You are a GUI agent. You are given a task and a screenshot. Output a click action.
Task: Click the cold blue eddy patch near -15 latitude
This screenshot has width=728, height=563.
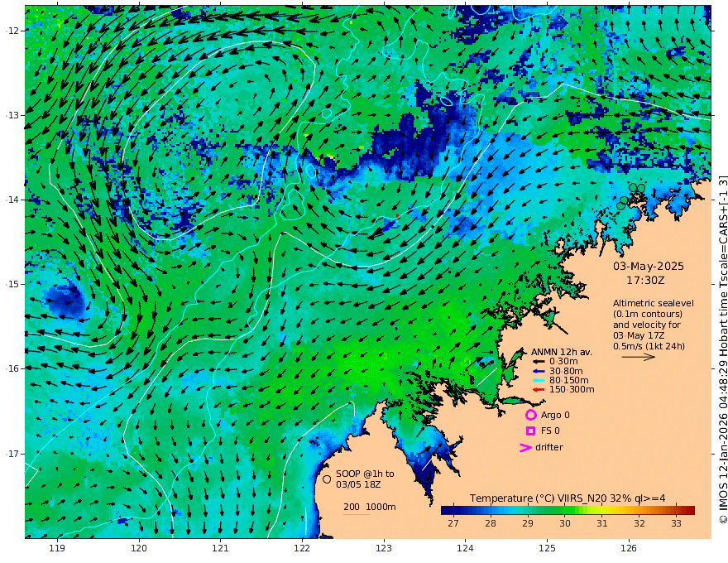65,300
